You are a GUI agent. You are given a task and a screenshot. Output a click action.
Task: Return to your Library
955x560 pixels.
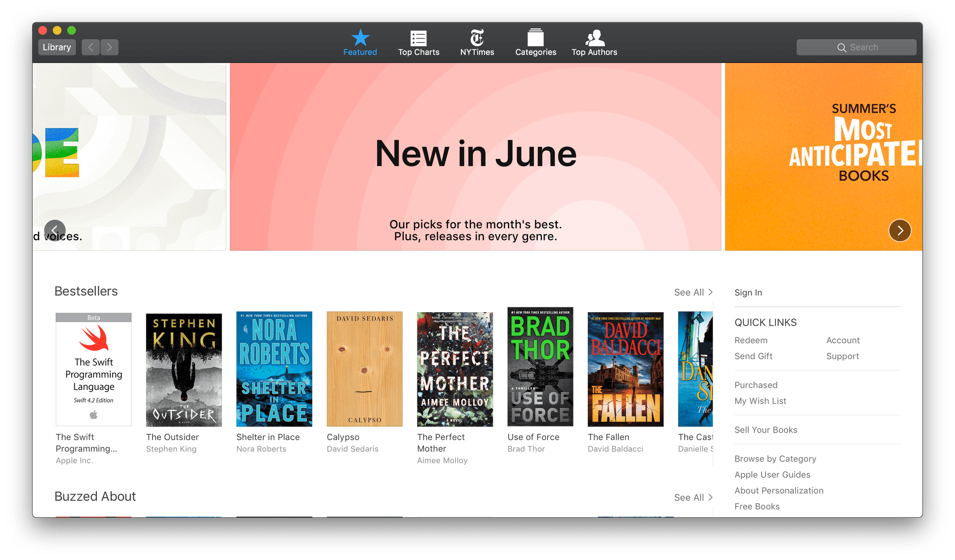pos(57,47)
